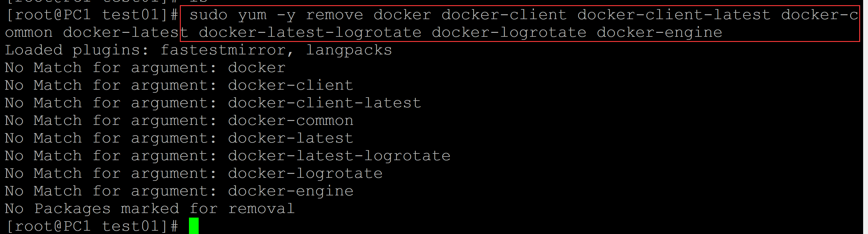Click the word yum in the command

click(252, 15)
